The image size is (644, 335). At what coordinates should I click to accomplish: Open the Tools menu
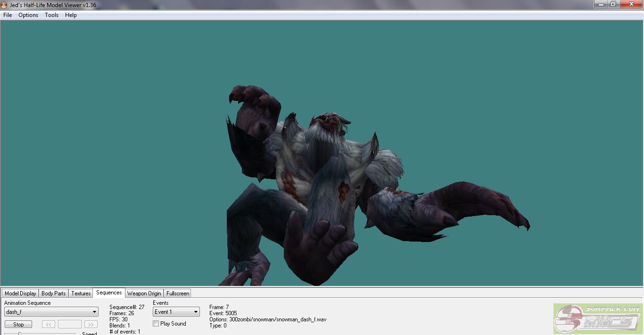51,15
